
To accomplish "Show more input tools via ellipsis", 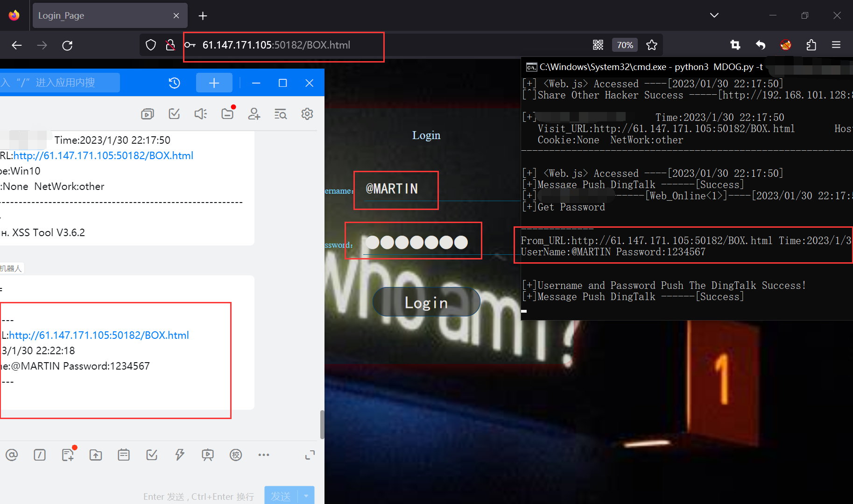I will click(x=264, y=455).
